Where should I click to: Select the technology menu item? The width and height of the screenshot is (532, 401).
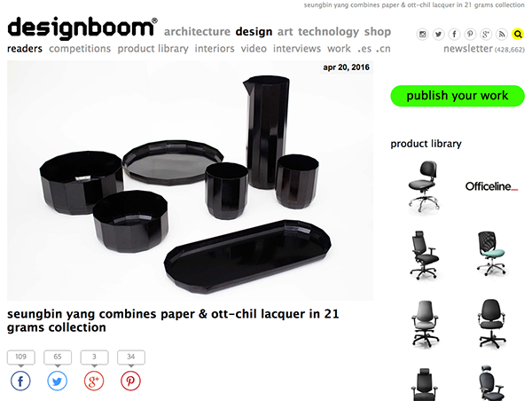(x=328, y=32)
